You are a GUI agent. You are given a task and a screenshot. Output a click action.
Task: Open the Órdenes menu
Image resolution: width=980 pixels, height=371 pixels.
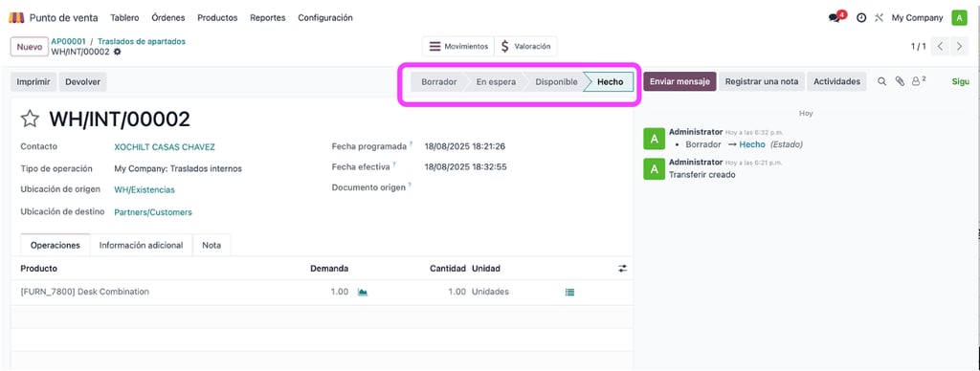pos(168,18)
